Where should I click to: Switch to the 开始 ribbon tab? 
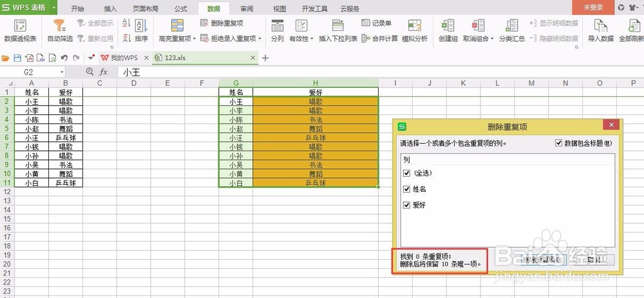pos(77,8)
